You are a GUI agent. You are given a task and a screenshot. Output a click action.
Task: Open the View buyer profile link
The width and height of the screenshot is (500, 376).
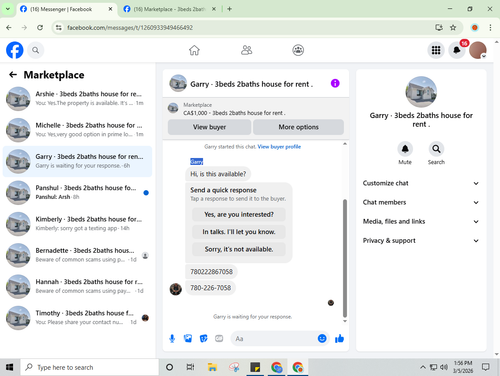pyautogui.click(x=279, y=147)
